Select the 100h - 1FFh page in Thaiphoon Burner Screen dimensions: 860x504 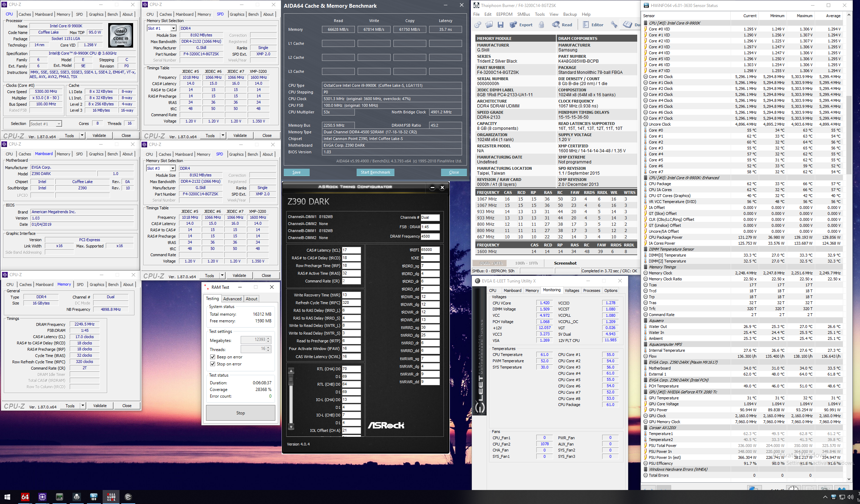click(526, 263)
